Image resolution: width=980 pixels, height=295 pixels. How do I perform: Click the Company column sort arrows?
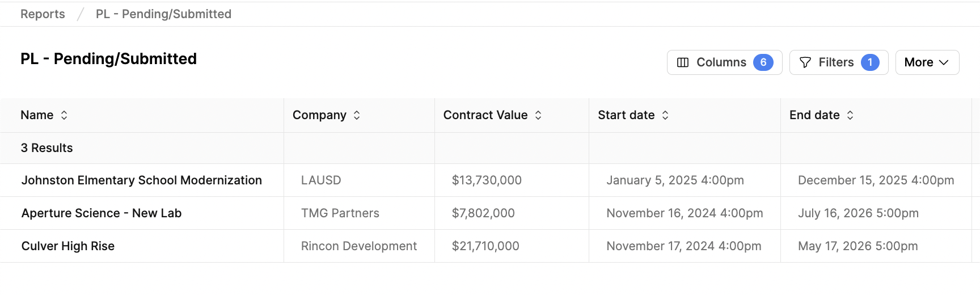pyautogui.click(x=357, y=115)
